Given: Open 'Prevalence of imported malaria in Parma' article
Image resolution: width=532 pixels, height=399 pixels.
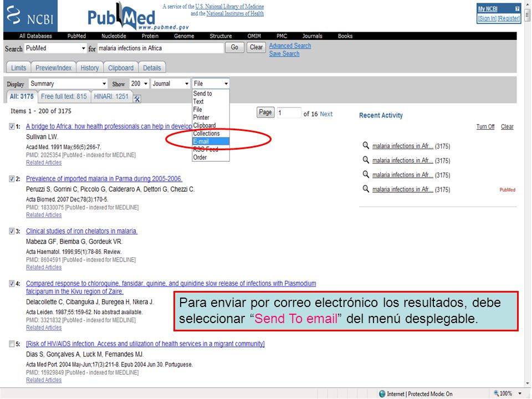Looking at the screenshot, I should (x=104, y=179).
